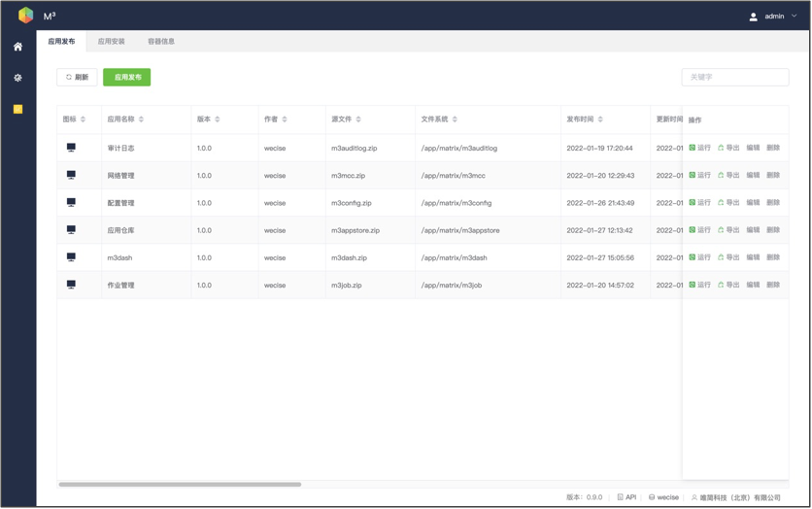Go to Home in the sidebar

pyautogui.click(x=17, y=47)
